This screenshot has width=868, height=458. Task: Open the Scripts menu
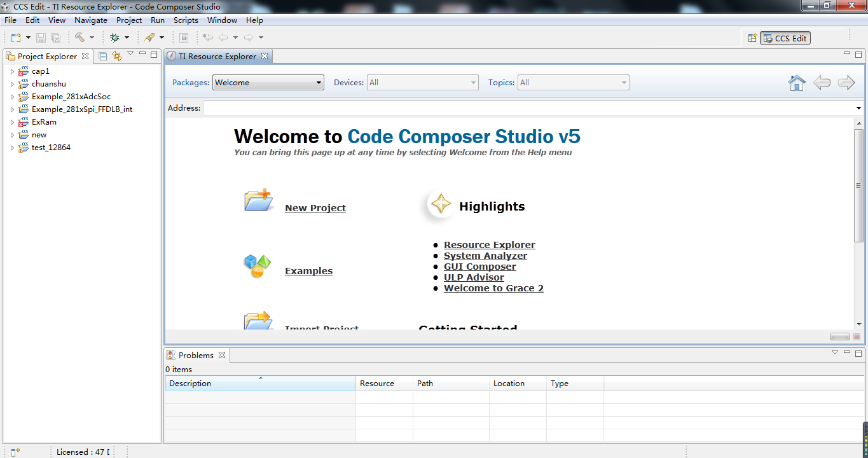click(x=186, y=20)
